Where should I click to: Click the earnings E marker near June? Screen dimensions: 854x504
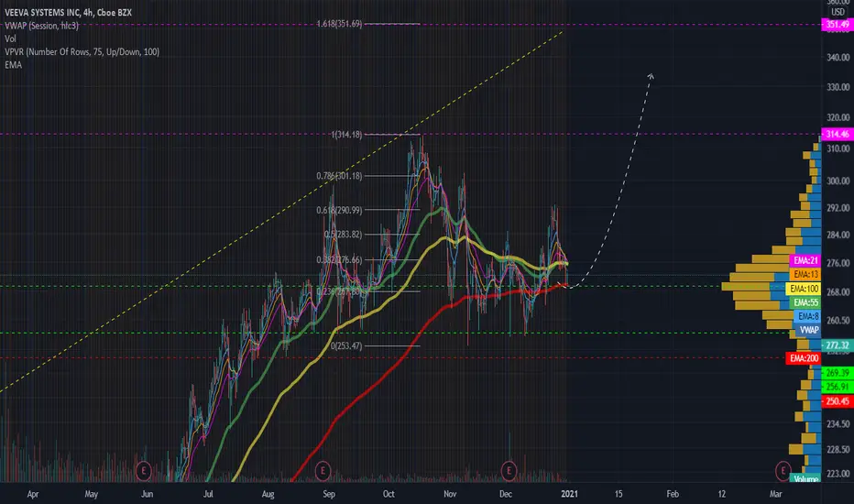point(144,470)
